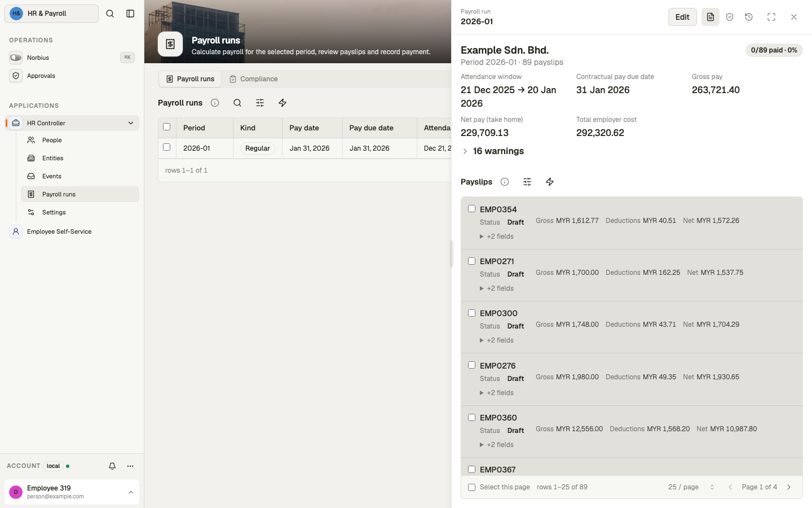Image resolution: width=812 pixels, height=508 pixels.
Task: Tick the EMP0300 payslip checkbox
Action: pos(472,313)
